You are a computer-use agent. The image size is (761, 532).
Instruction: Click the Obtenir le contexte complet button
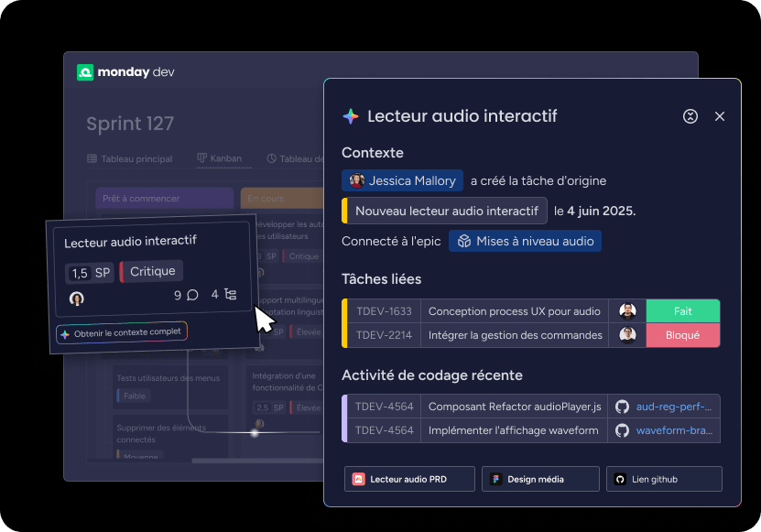click(x=121, y=332)
